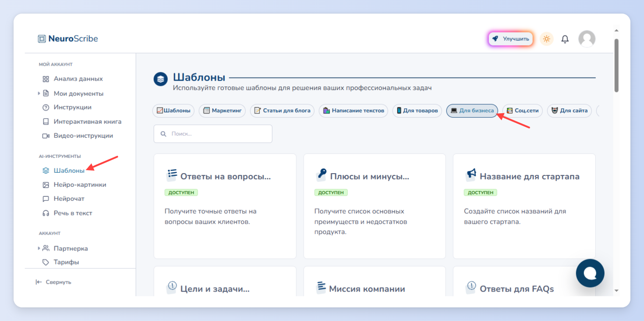
Task: Open Анализ данных in sidebar
Action: 78,79
